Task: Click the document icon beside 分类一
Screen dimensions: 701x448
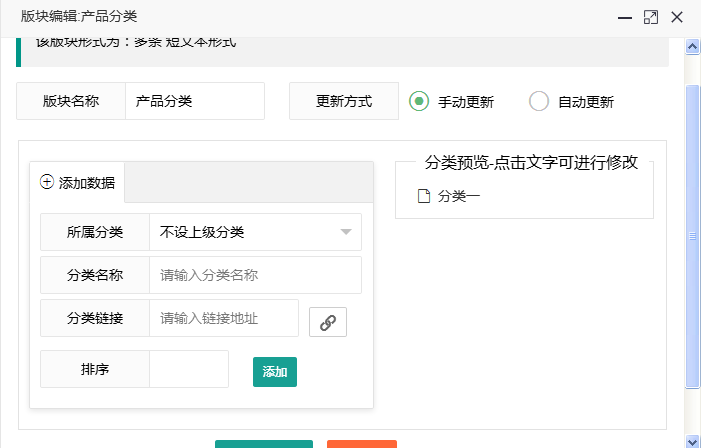Action: [424, 196]
